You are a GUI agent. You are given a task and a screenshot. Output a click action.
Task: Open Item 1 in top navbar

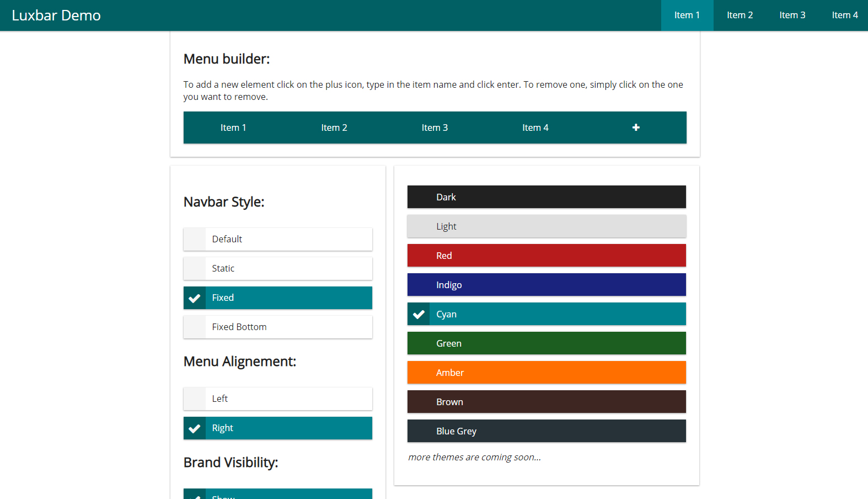pos(687,15)
